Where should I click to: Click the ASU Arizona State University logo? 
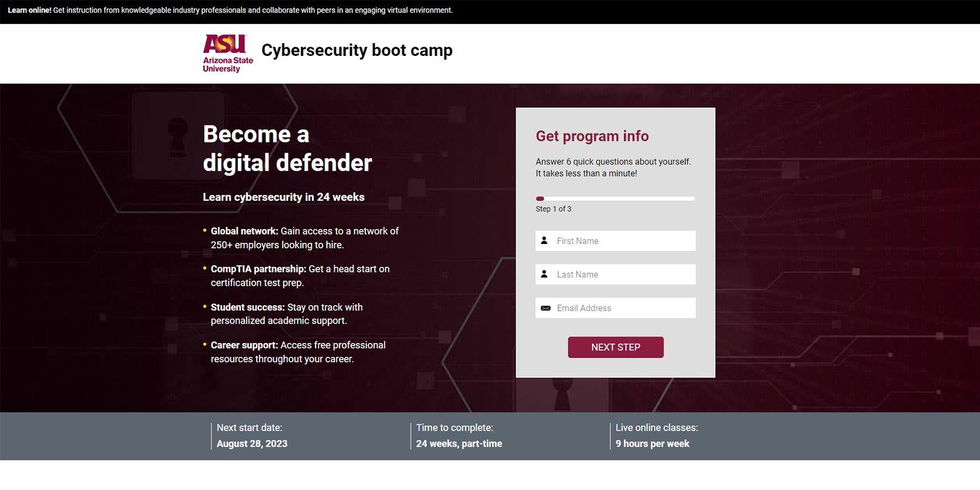[226, 53]
